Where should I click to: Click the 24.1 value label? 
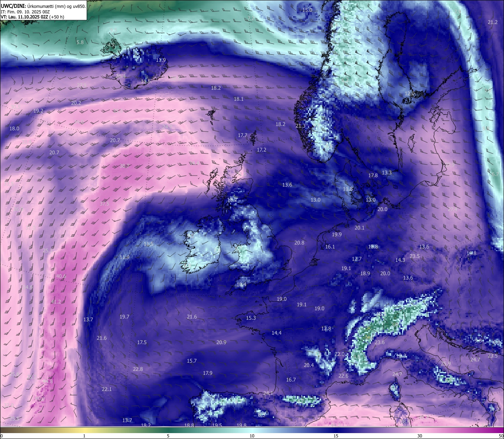(268, 393)
